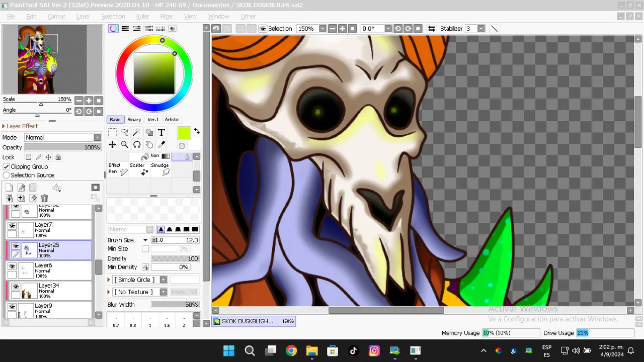Toggle the Min Size checkbox
Screen dimensions: 644x362
point(145,249)
